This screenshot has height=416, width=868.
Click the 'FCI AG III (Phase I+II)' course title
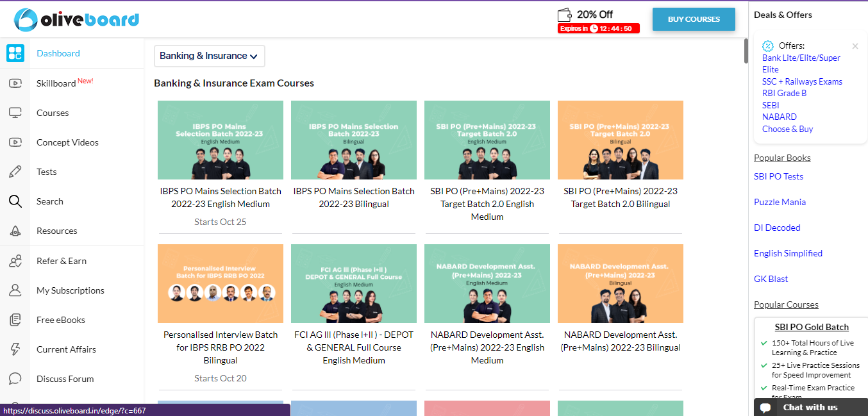[354, 347]
